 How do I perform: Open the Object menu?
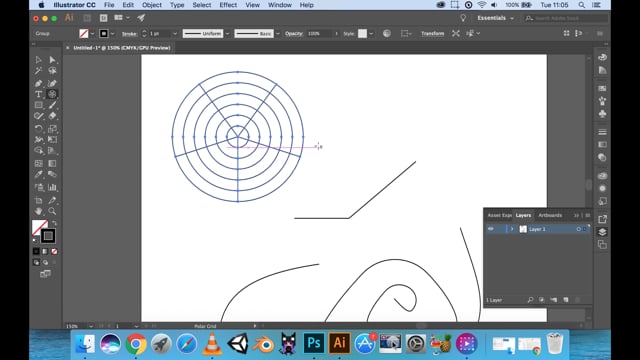152,5
